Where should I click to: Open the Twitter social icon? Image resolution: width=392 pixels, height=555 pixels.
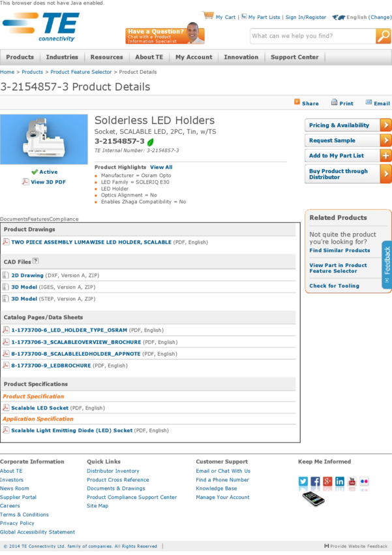(x=303, y=481)
